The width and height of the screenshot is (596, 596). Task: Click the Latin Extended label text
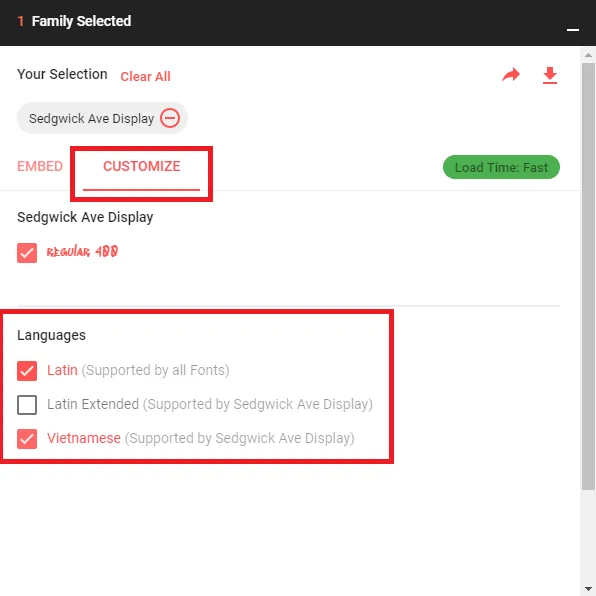pos(93,404)
